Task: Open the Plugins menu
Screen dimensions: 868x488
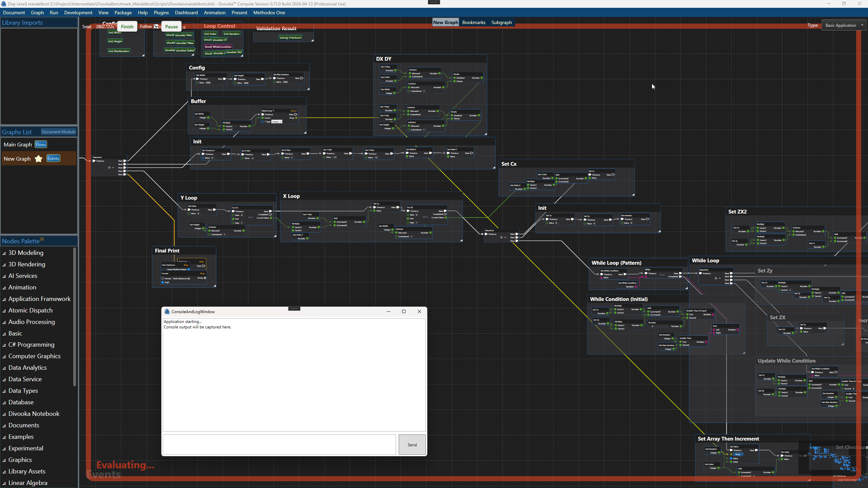Action: 161,13
